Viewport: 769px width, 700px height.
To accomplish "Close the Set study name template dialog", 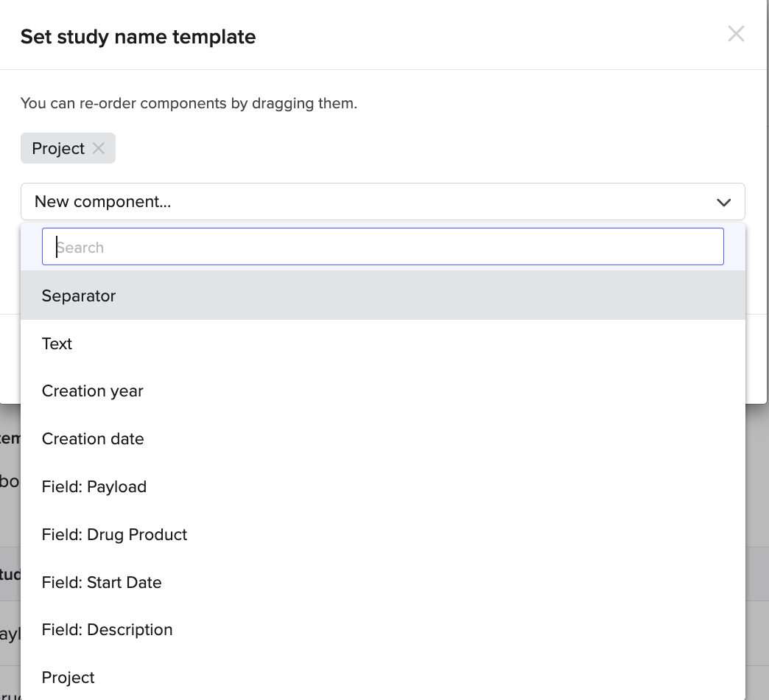I will tap(736, 34).
